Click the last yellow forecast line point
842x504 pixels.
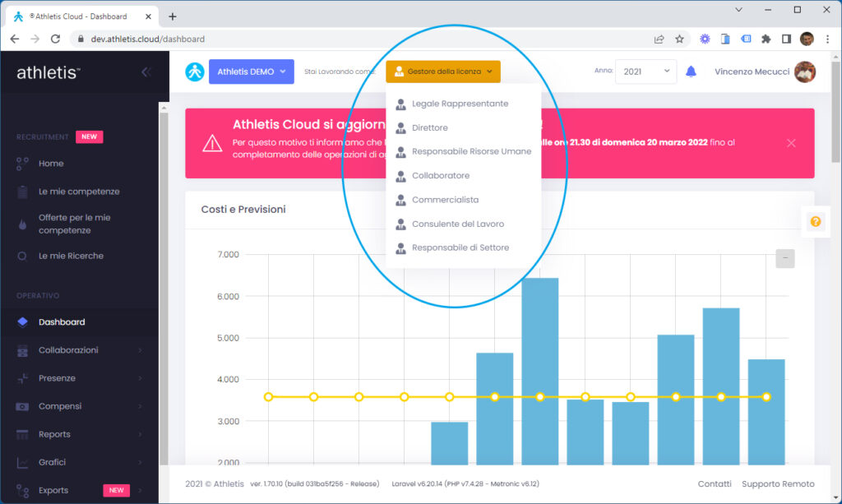click(766, 397)
